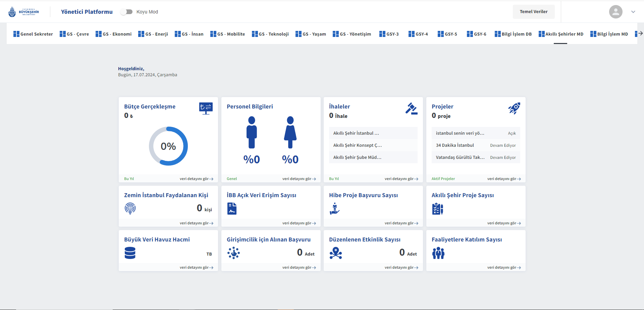Click the İBB Açık Veri document icon

coord(232,209)
